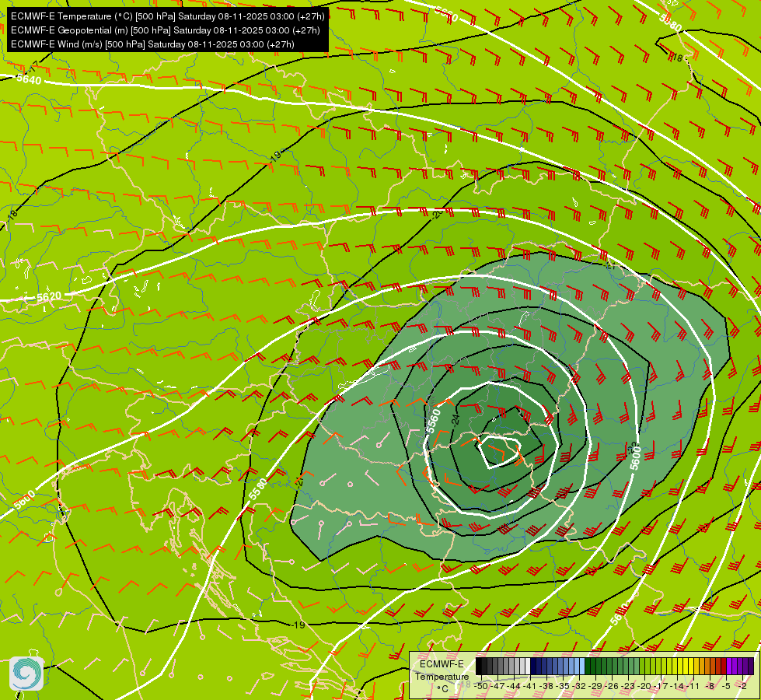The height and width of the screenshot is (700, 761).
Task: Click the legend's ECMWF-E Temperature °C label
Action: (442, 676)
